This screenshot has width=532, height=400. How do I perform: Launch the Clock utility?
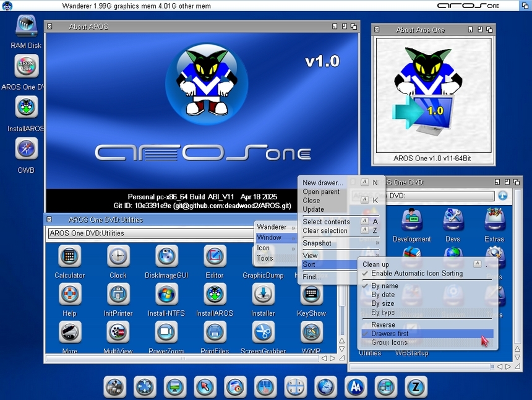click(118, 256)
